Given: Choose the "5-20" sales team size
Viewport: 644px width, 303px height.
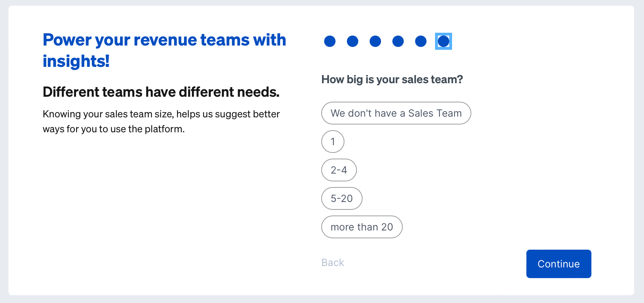Looking at the screenshot, I should point(342,198).
